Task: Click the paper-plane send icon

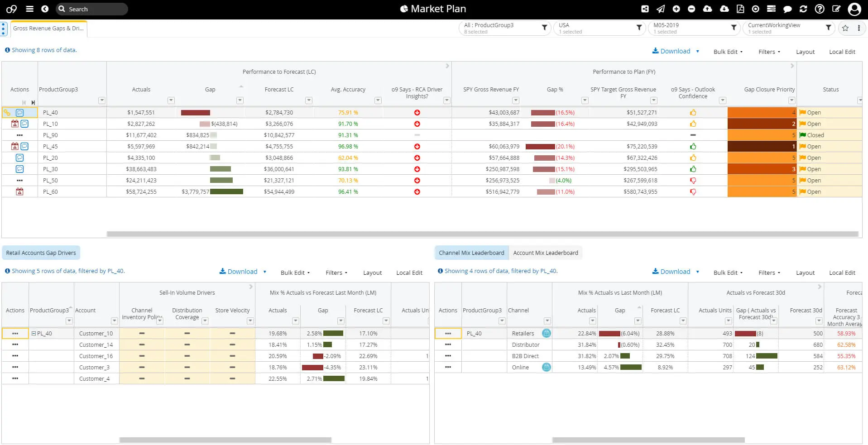Action: click(x=661, y=9)
